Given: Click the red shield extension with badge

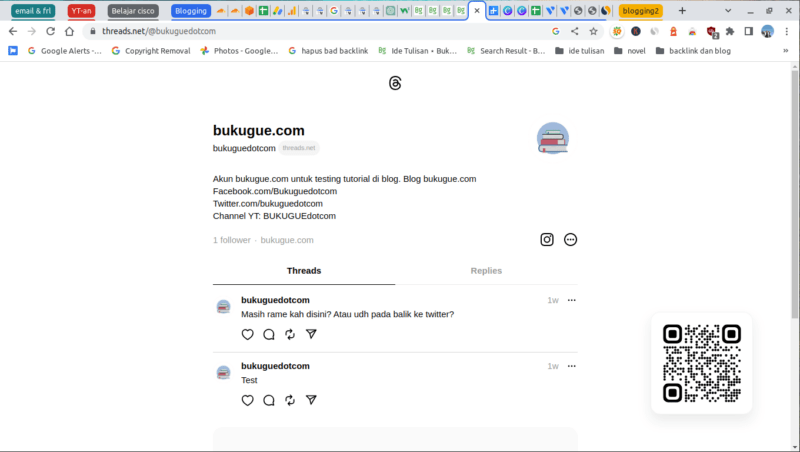Looking at the screenshot, I should pyautogui.click(x=712, y=32).
